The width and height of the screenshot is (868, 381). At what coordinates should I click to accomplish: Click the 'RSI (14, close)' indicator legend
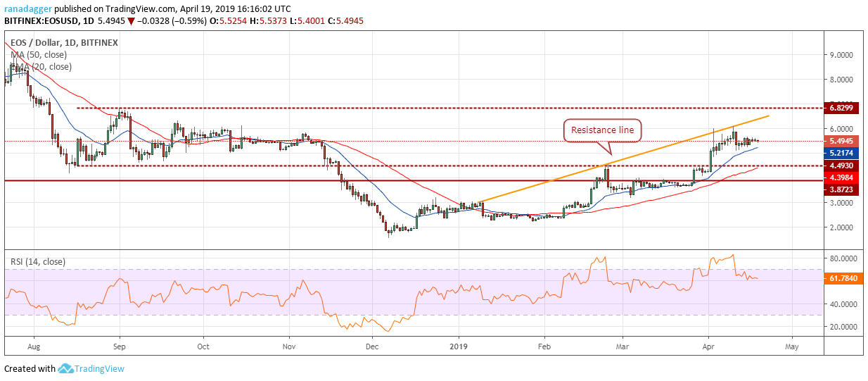[x=37, y=262]
